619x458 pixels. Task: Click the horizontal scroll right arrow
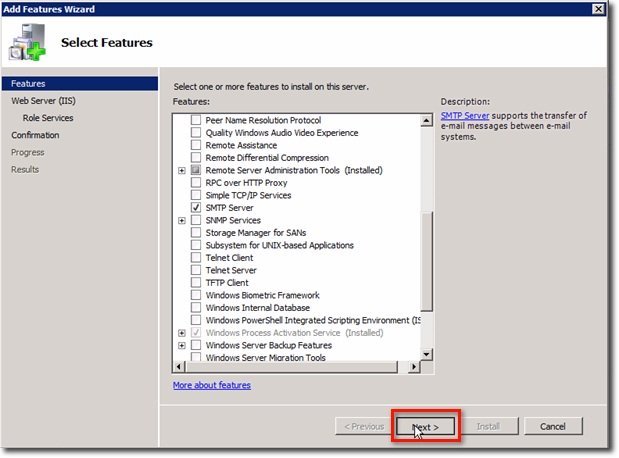point(414,367)
